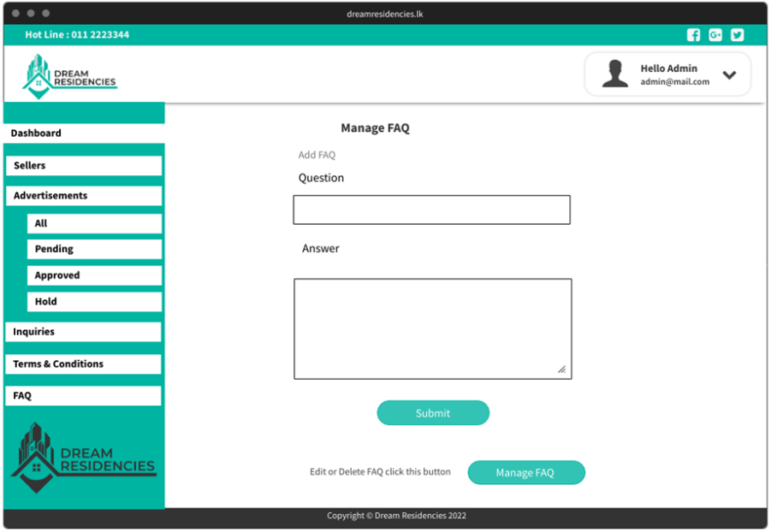Select Approved advertisements submenu item
This screenshot has width=771, height=532.
tap(94, 275)
